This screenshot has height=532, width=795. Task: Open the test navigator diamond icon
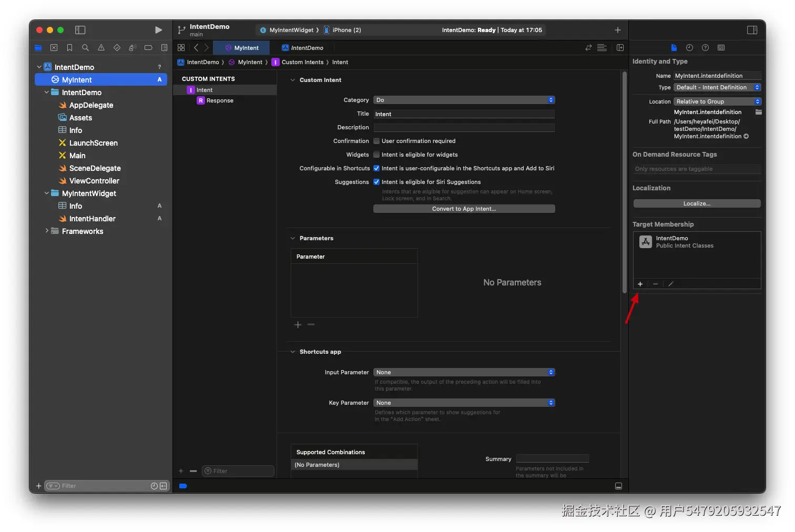(117, 48)
